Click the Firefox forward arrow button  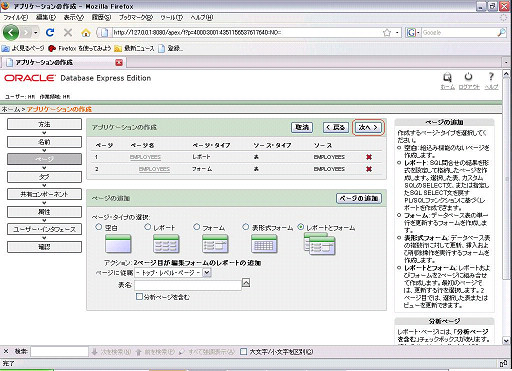(x=26, y=32)
